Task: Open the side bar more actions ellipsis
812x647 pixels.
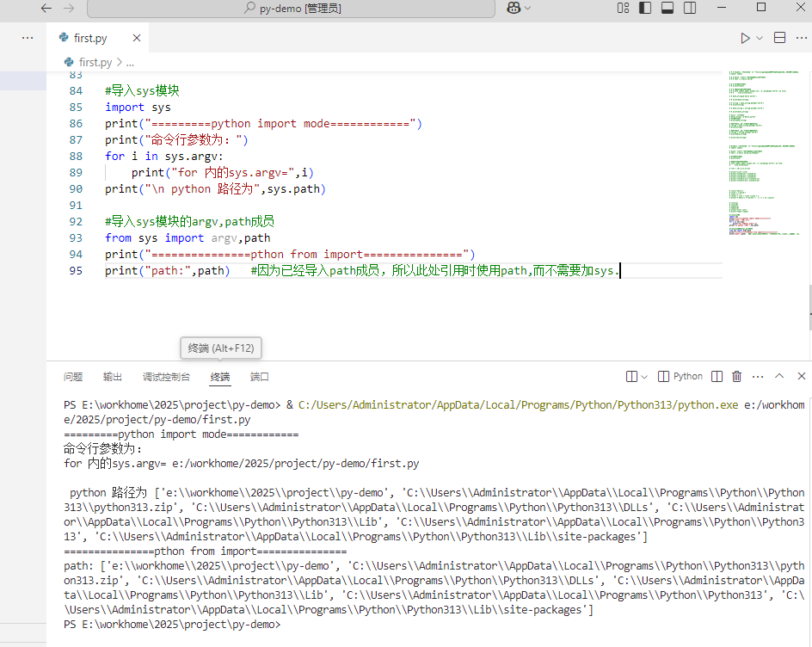Action: point(28,38)
